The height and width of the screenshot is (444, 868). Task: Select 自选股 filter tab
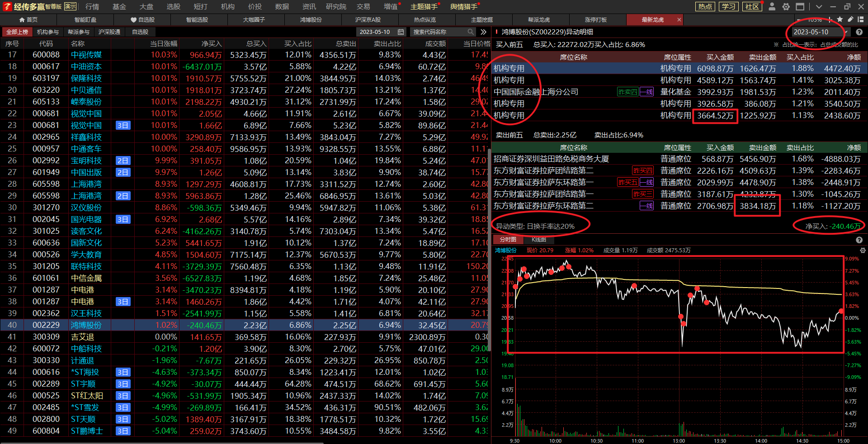coord(140,32)
